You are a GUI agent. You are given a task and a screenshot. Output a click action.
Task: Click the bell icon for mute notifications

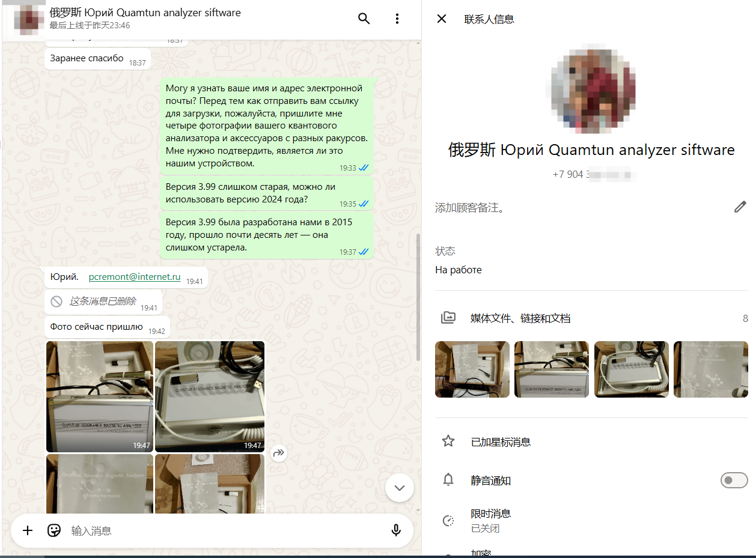click(448, 480)
